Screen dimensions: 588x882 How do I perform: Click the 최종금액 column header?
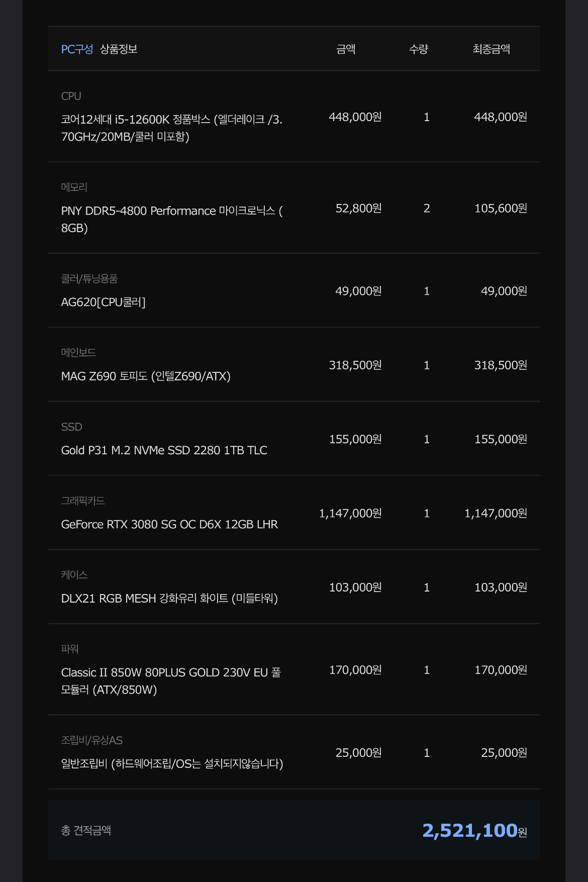pyautogui.click(x=492, y=49)
